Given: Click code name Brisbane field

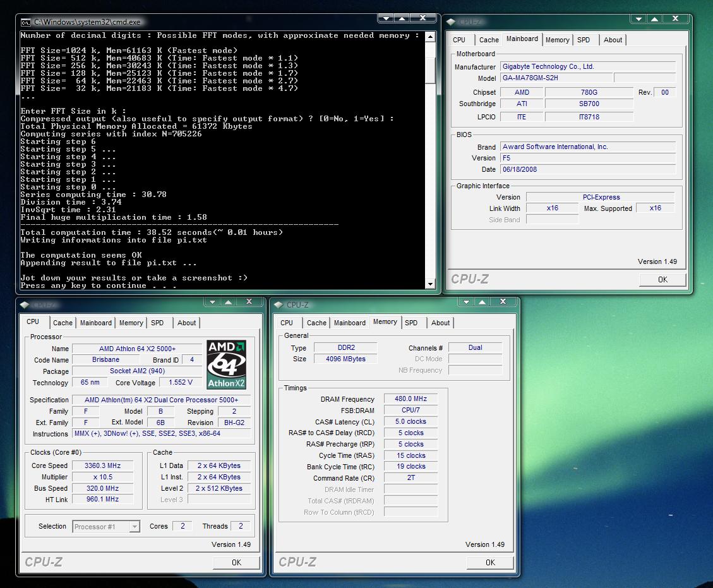Looking at the screenshot, I should (105, 360).
